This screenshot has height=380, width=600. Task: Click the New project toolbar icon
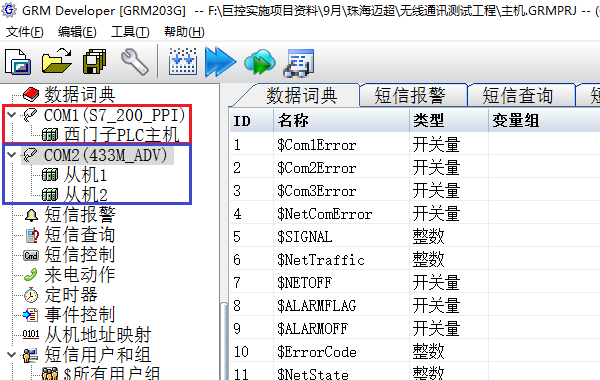pos(18,61)
